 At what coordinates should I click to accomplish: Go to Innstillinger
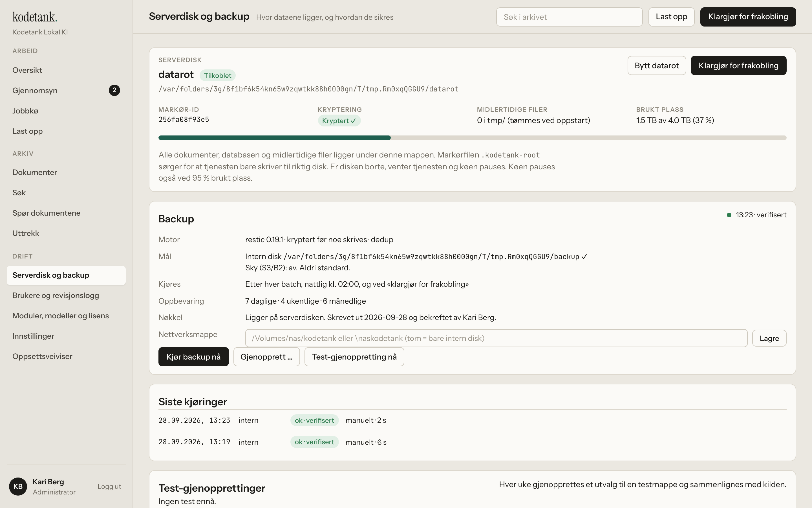[66, 336]
